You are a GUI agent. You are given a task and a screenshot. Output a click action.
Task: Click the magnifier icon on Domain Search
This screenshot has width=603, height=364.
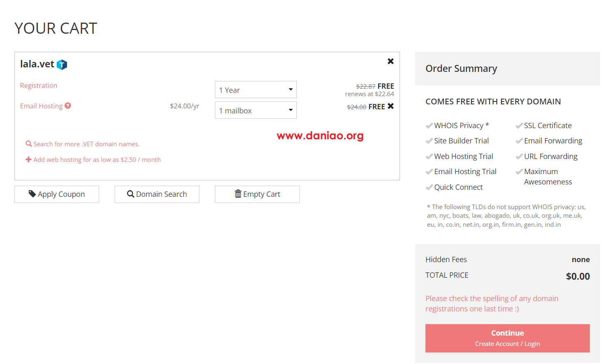click(x=131, y=194)
